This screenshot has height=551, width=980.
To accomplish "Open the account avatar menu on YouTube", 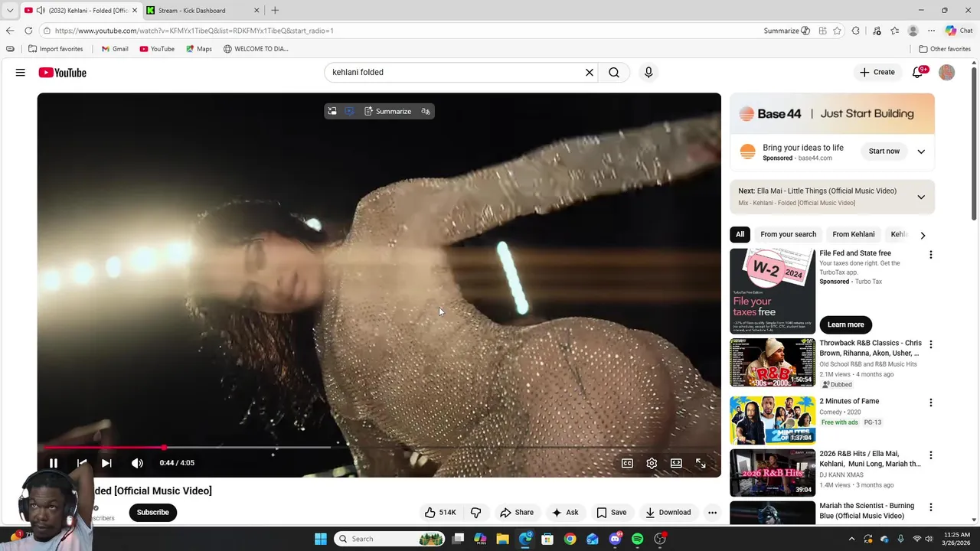I will pos(947,73).
